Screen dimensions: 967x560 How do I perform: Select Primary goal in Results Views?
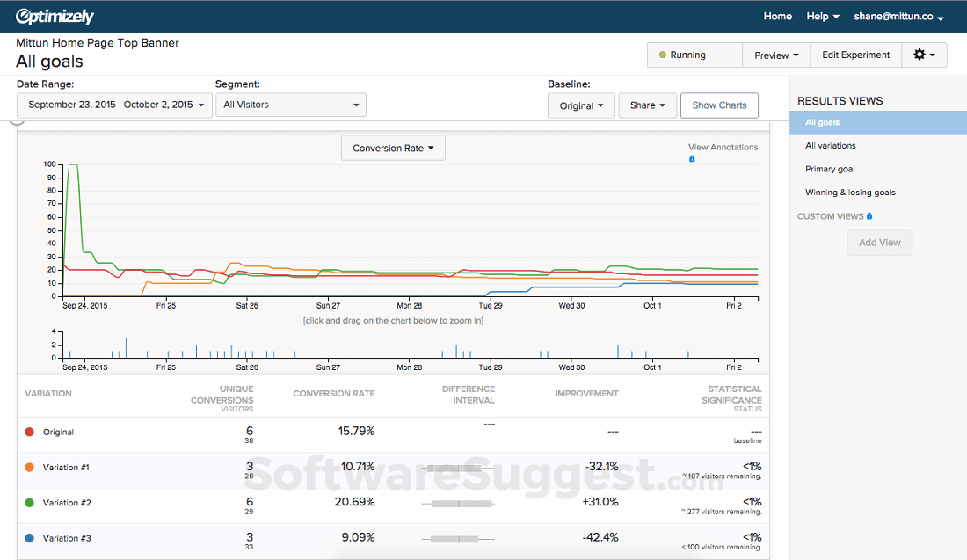pos(832,169)
